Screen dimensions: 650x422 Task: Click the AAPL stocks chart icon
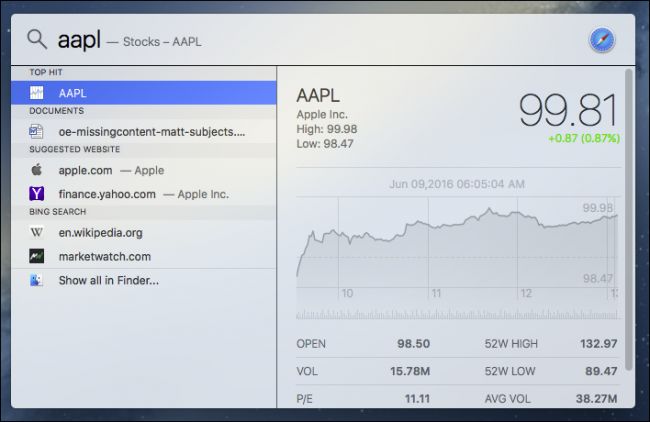click(x=36, y=93)
